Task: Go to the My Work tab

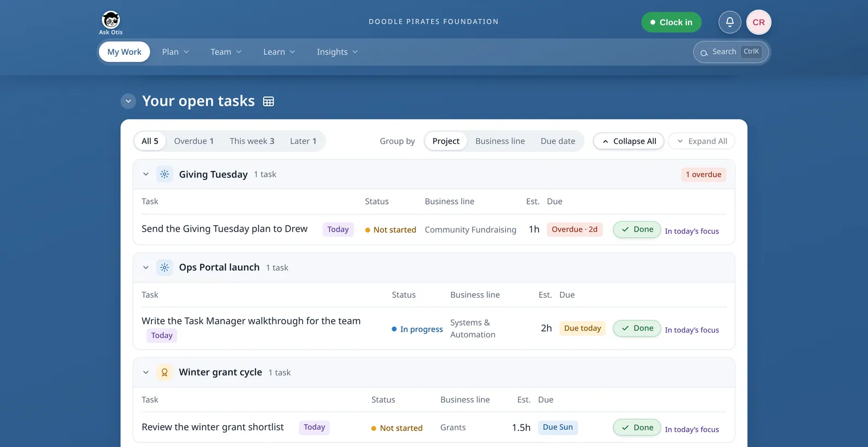Action: (x=124, y=52)
